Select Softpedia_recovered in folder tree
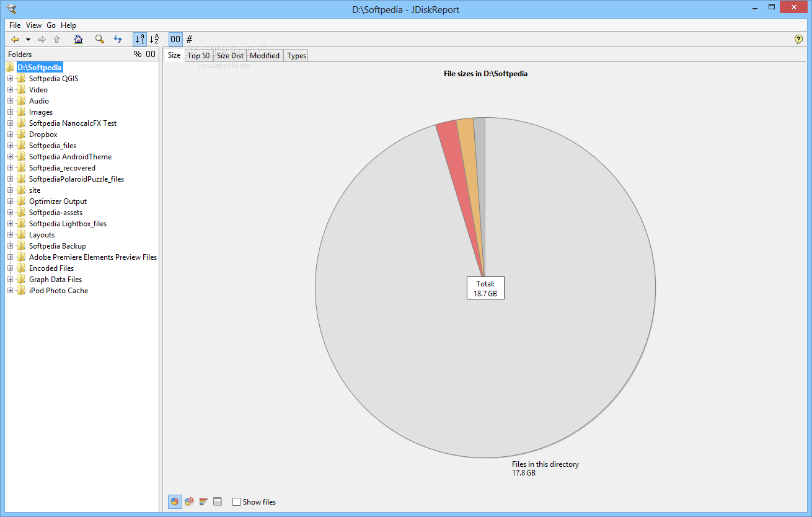This screenshot has height=517, width=812. (62, 168)
